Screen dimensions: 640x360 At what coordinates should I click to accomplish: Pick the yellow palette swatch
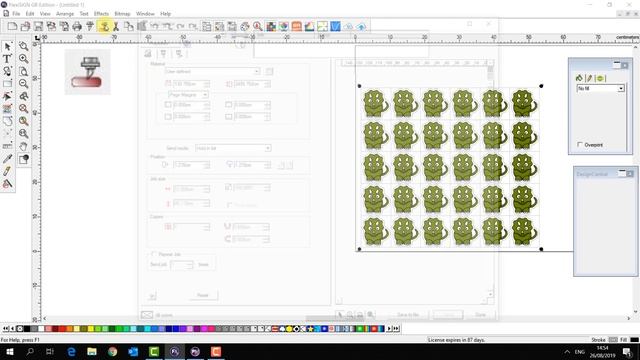coord(91,328)
